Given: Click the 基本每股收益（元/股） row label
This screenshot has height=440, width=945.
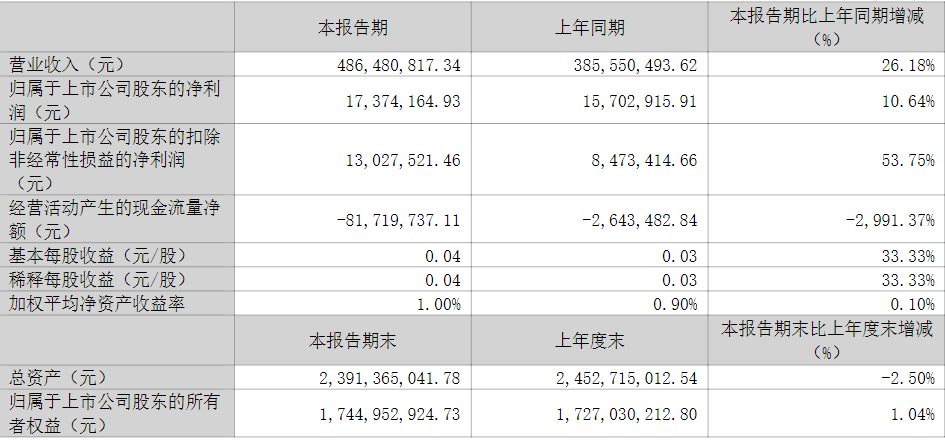Looking at the screenshot, I should tap(96, 256).
